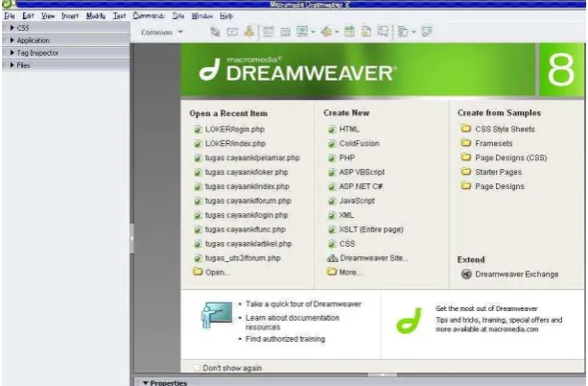Open recent file tugas_uts2/forum.php

[x=243, y=258]
